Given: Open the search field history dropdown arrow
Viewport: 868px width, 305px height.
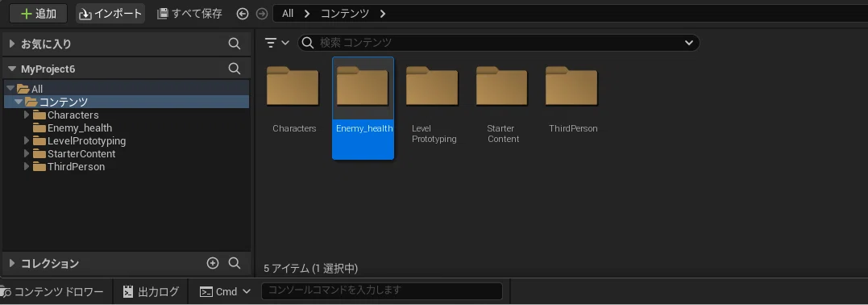Looking at the screenshot, I should [689, 43].
